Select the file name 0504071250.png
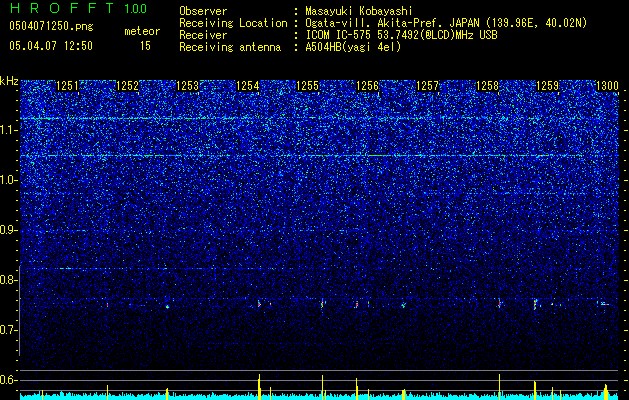Screen dimensions: 629x400 [51, 26]
